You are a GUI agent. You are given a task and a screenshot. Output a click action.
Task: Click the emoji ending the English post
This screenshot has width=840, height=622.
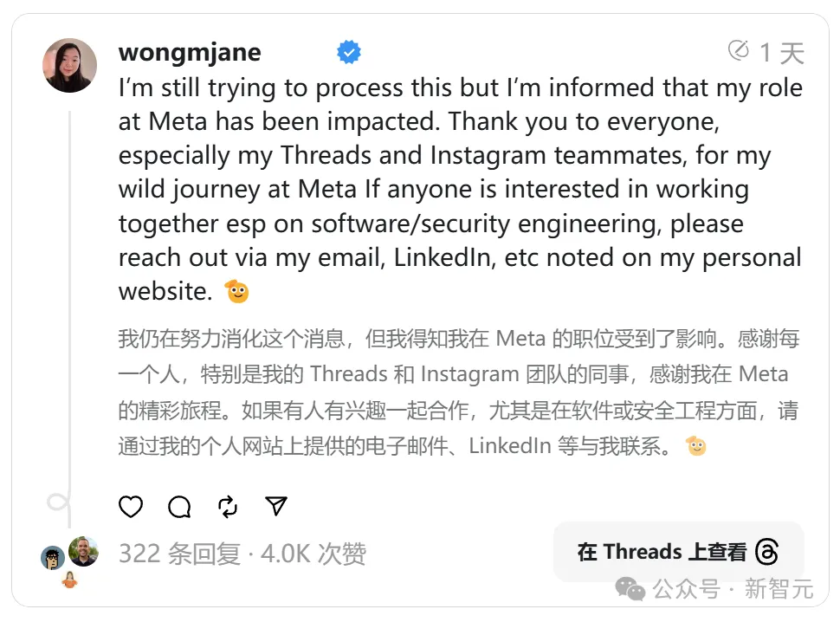pos(237,292)
